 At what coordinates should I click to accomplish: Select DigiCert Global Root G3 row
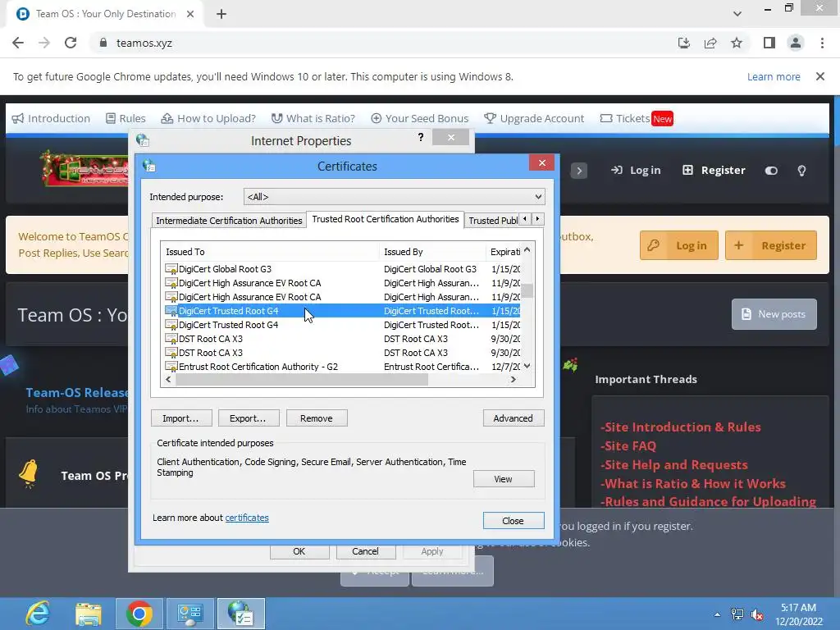click(341, 269)
